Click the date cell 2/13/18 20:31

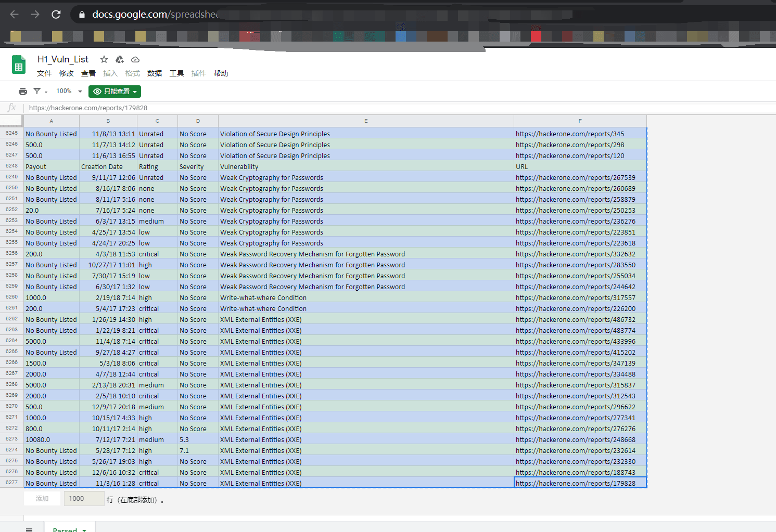[108, 385]
